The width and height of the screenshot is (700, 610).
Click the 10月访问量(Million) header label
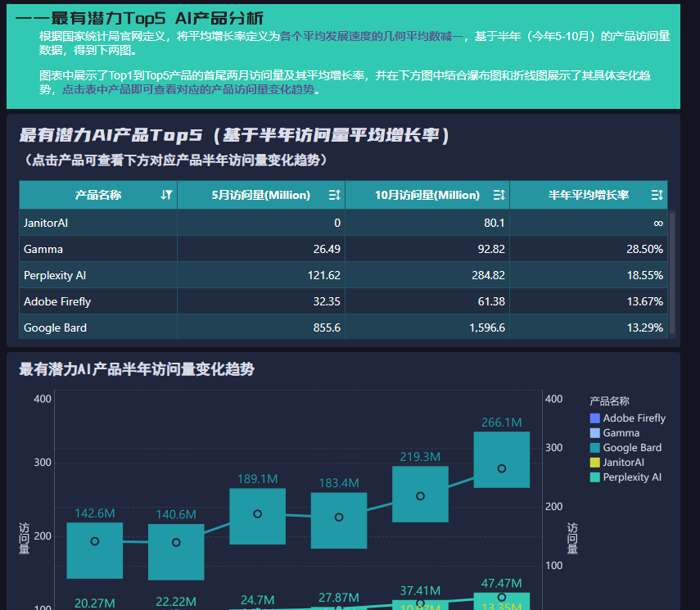coord(427,195)
